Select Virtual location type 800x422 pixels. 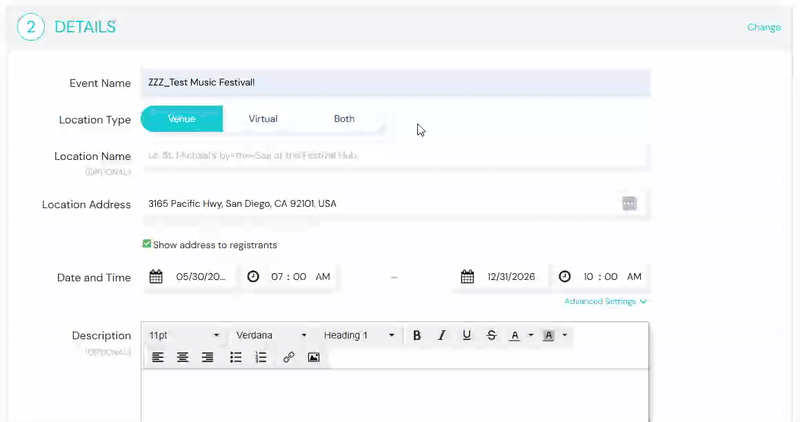click(x=263, y=119)
